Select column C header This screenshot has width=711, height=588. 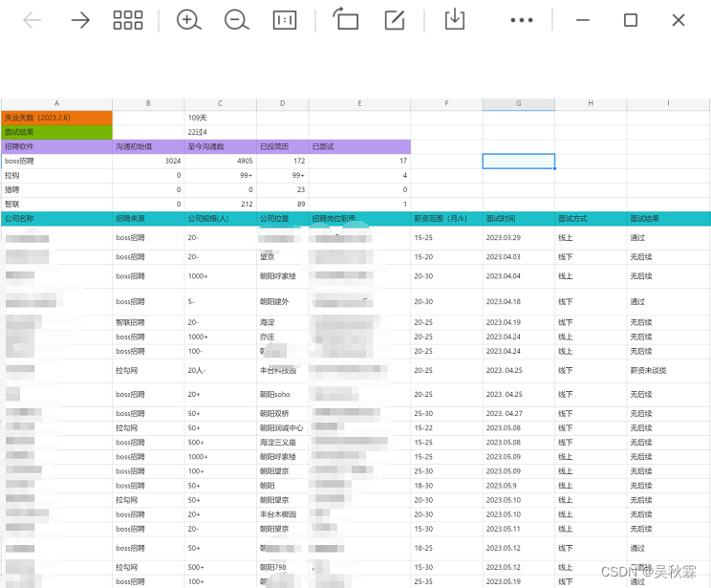(x=221, y=104)
